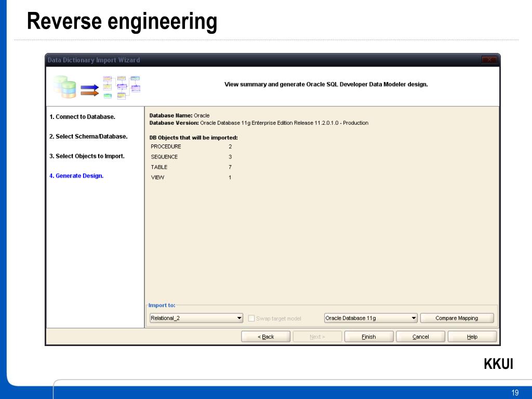Click the Compare Mapping button

click(x=457, y=318)
